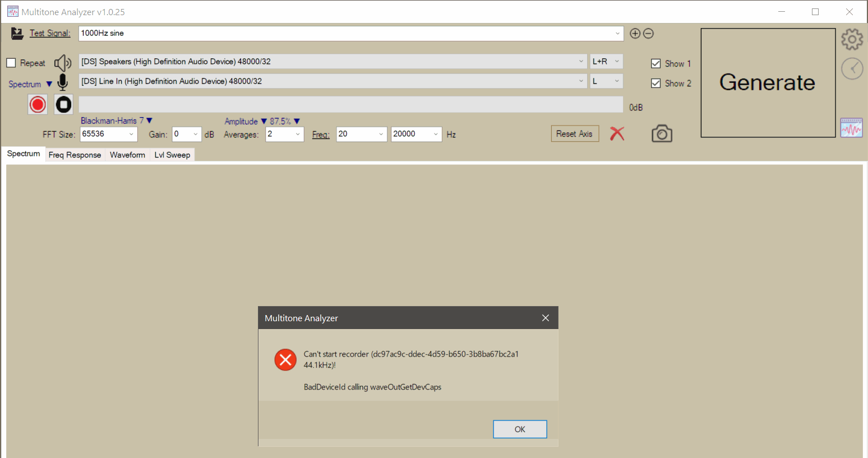This screenshot has width=868, height=458.
Task: Click the clock history icon
Action: coord(852,68)
